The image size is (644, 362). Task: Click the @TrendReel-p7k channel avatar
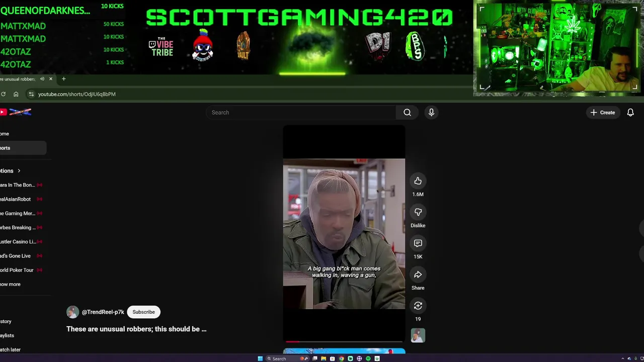72,312
